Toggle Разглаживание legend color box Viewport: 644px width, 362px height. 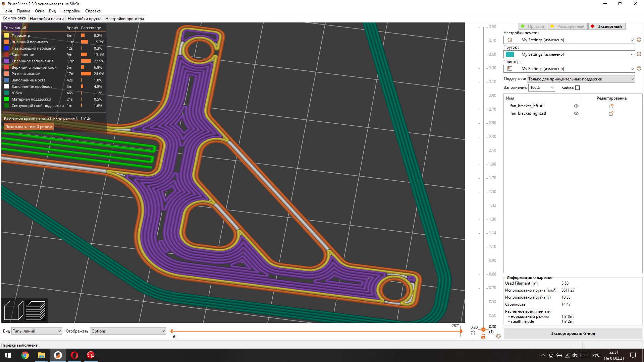[x=6, y=74]
